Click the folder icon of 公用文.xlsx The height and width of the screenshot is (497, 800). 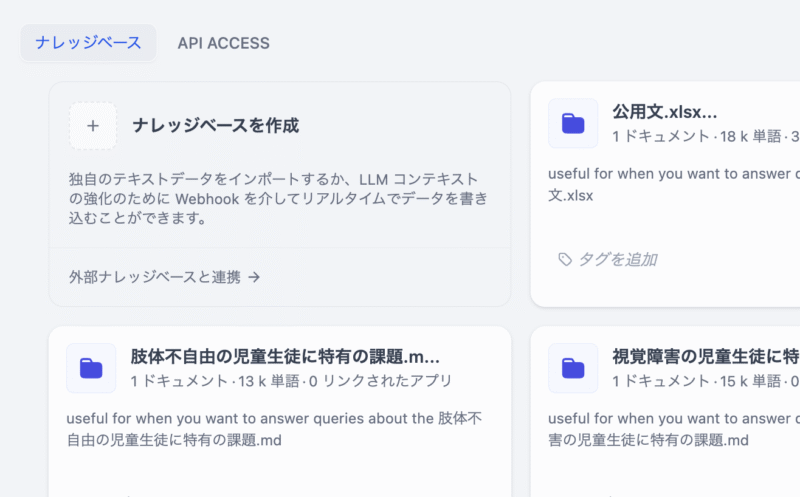click(x=573, y=124)
